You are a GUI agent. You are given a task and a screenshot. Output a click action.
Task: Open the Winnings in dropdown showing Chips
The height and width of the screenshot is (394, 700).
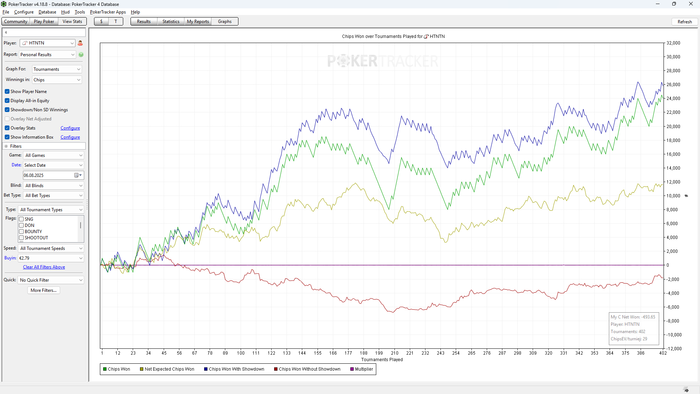(x=57, y=80)
